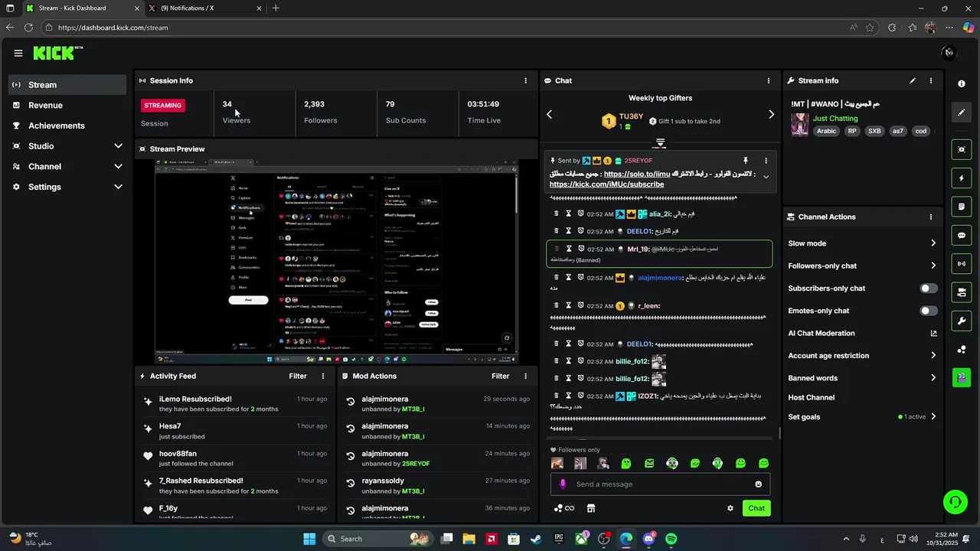This screenshot has height=551, width=980.
Task: Click Host Channel action
Action: pos(812,398)
